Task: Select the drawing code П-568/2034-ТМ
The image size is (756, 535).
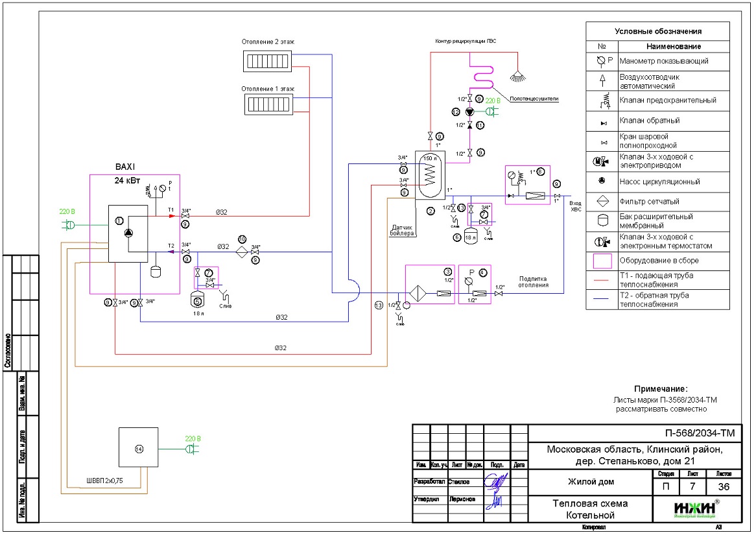Action: coord(695,433)
